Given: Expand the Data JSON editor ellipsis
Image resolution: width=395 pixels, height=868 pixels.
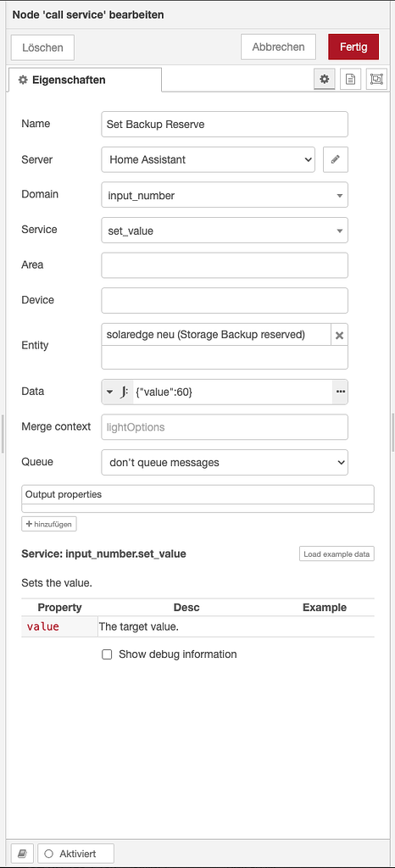Looking at the screenshot, I should (340, 392).
